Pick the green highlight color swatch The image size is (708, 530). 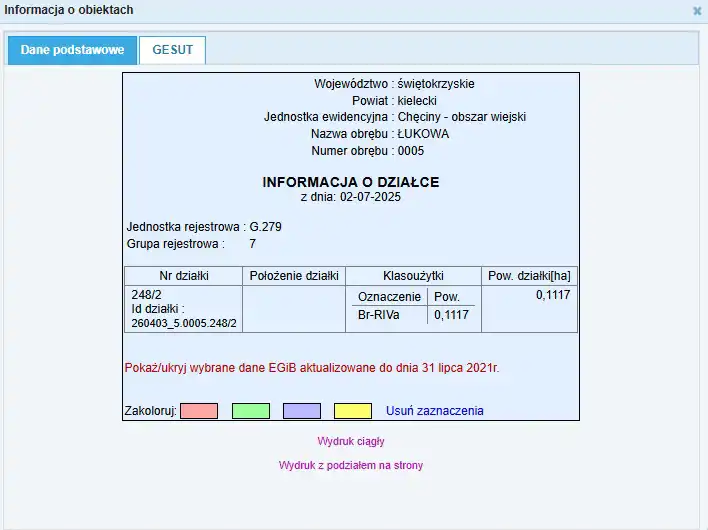250,411
